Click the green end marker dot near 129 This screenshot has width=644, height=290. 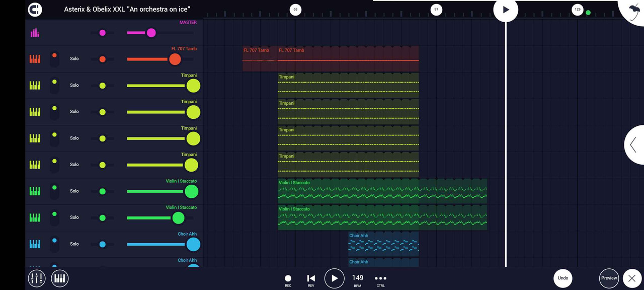[588, 13]
